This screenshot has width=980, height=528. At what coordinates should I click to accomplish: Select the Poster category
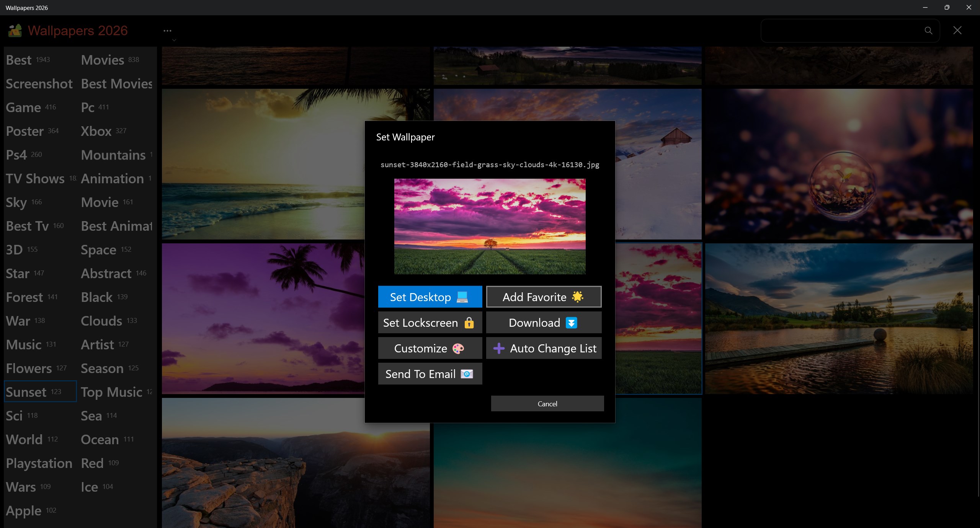click(33, 131)
